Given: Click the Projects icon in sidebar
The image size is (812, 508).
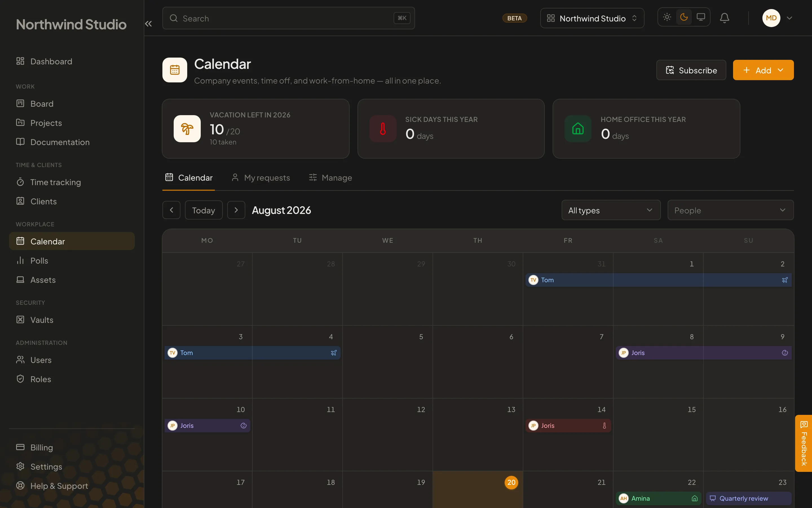Looking at the screenshot, I should tap(21, 123).
